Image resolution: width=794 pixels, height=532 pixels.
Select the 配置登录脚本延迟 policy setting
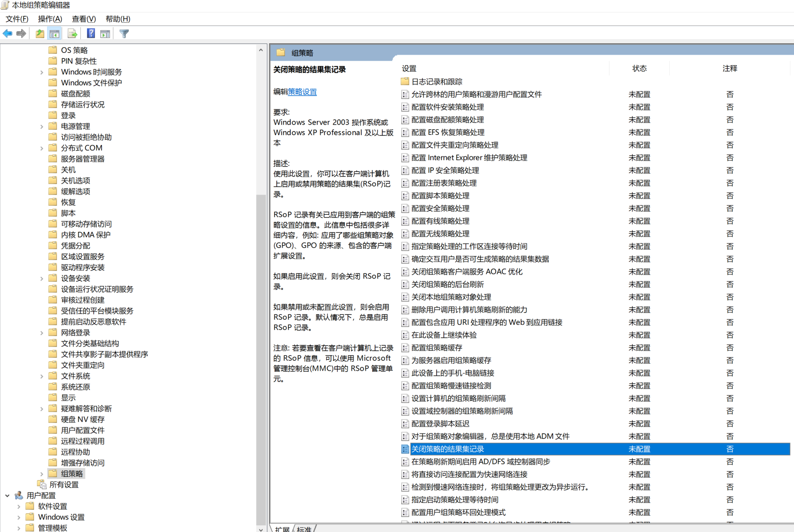[440, 424]
